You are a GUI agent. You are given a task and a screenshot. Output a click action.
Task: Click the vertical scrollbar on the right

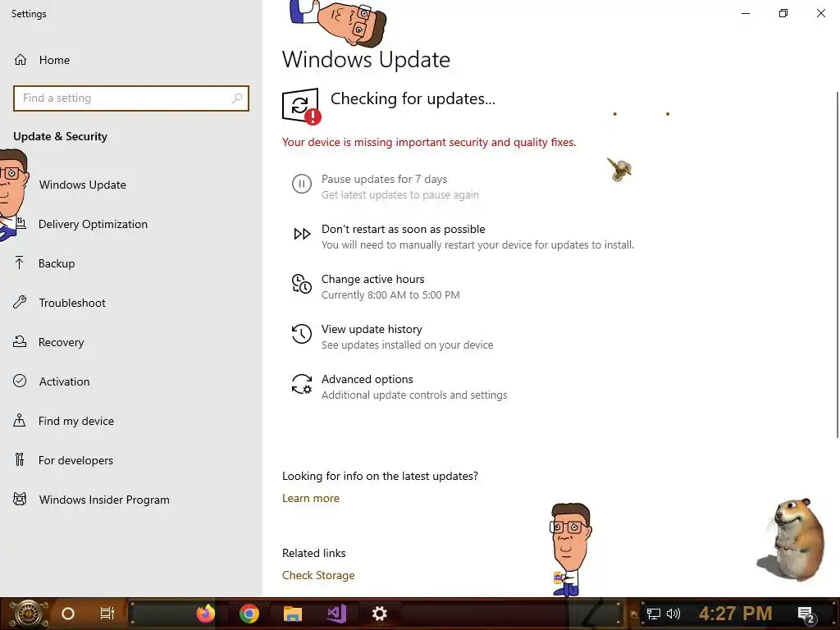coord(838,265)
